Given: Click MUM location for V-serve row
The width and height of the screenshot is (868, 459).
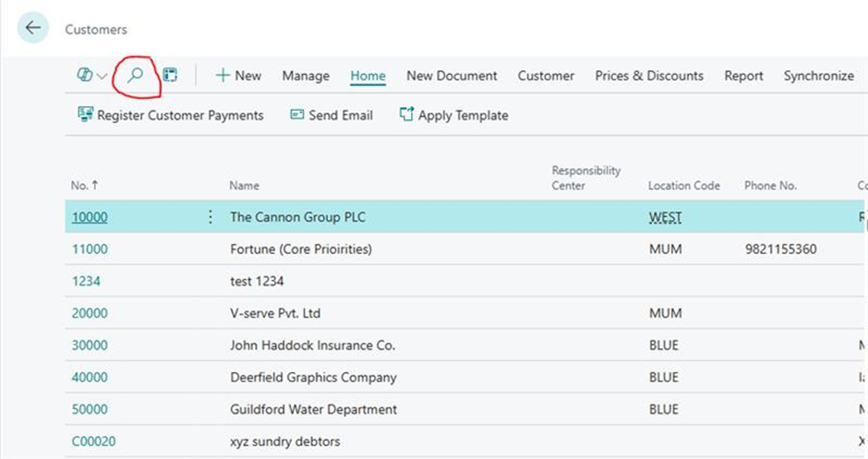Looking at the screenshot, I should tap(666, 313).
